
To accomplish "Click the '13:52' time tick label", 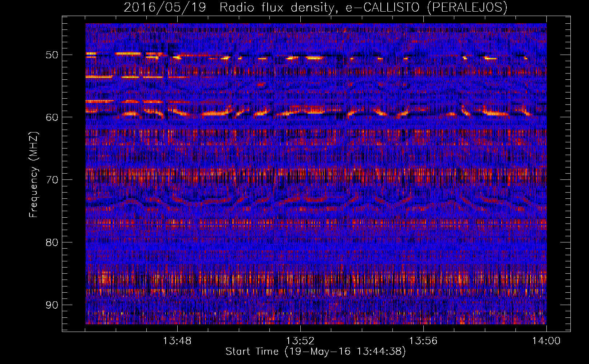I will coord(300,341).
